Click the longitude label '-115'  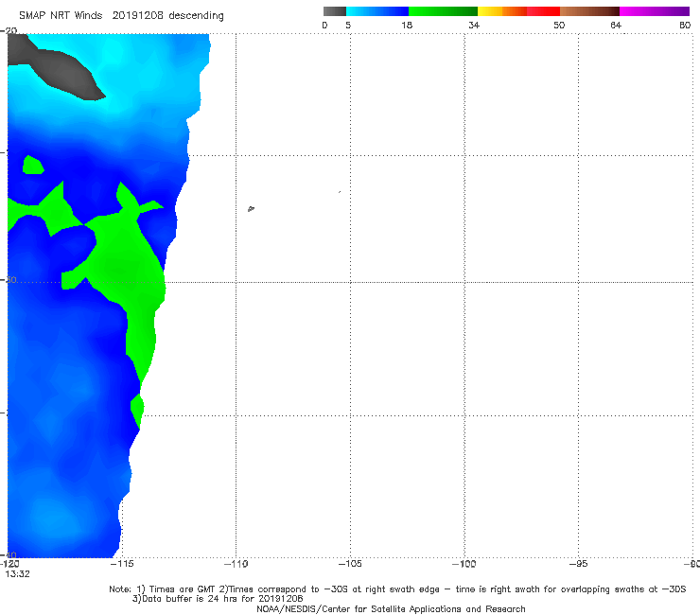pyautogui.click(x=121, y=564)
